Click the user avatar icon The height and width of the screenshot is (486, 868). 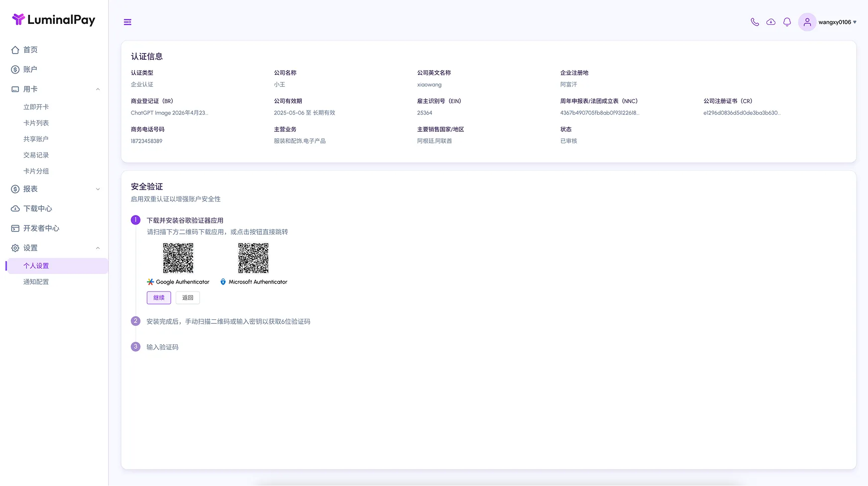(807, 22)
